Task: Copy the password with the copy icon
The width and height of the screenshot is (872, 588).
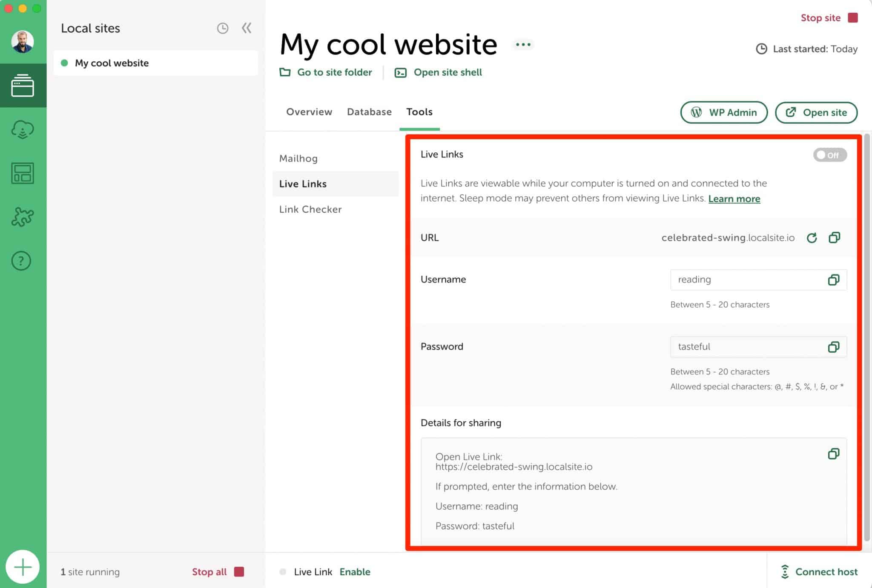Action: coord(833,347)
